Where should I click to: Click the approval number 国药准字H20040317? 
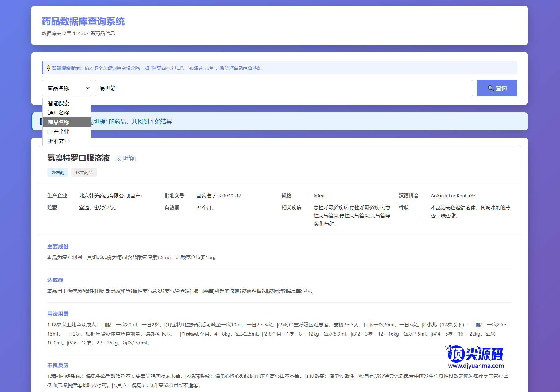[219, 196]
